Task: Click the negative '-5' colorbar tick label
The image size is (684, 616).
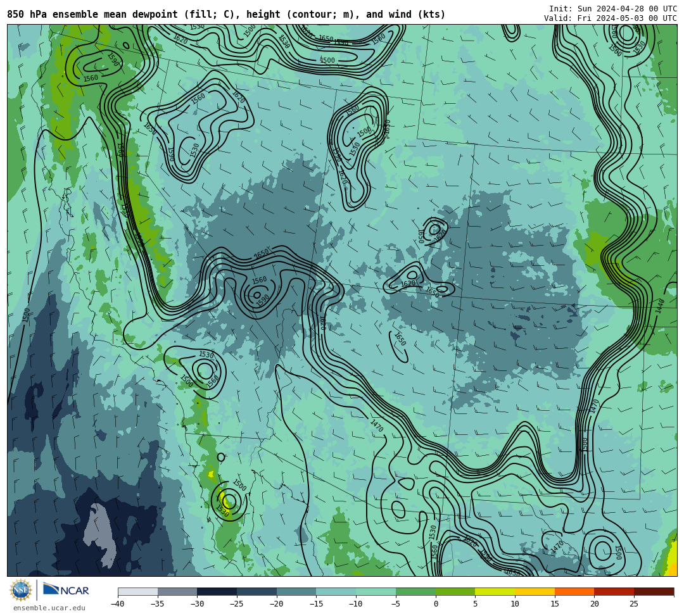Action: coord(395,604)
